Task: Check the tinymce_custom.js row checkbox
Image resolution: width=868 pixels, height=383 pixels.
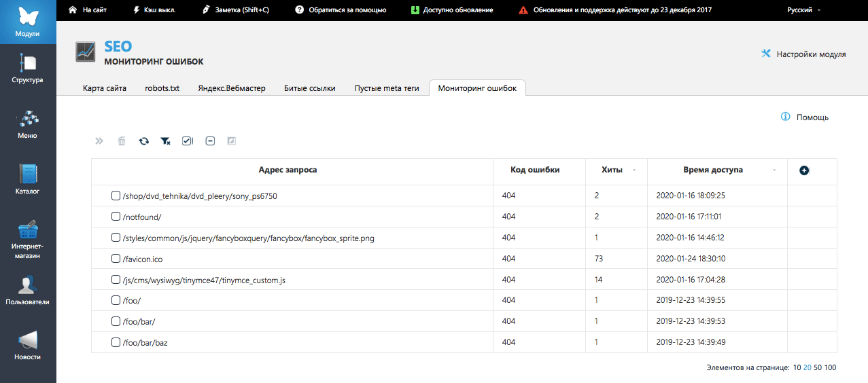Action: 116,279
